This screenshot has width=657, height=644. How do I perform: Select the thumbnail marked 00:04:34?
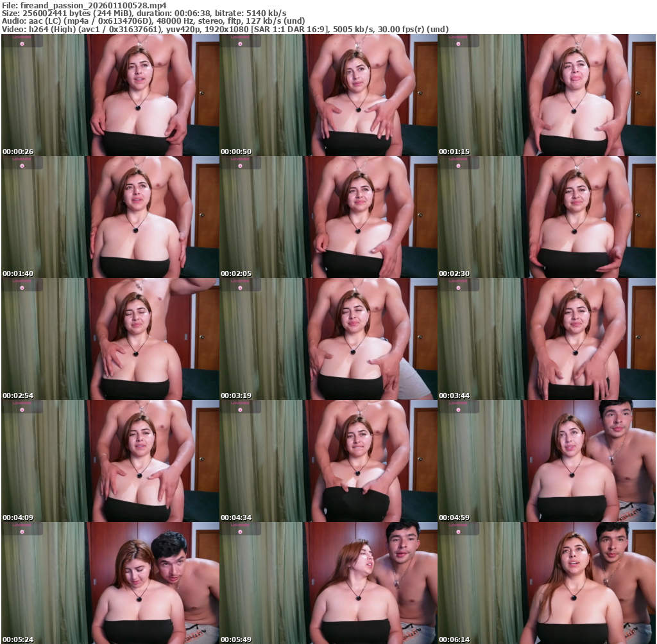328,461
